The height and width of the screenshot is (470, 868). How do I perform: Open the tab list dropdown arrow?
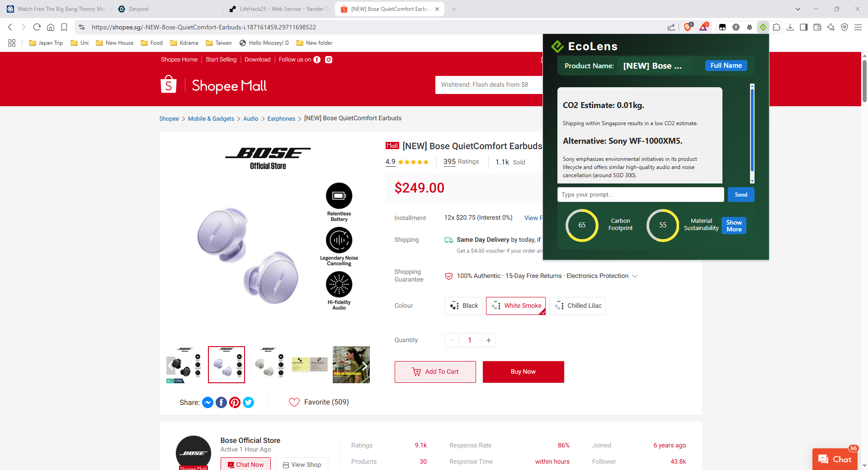pos(798,9)
